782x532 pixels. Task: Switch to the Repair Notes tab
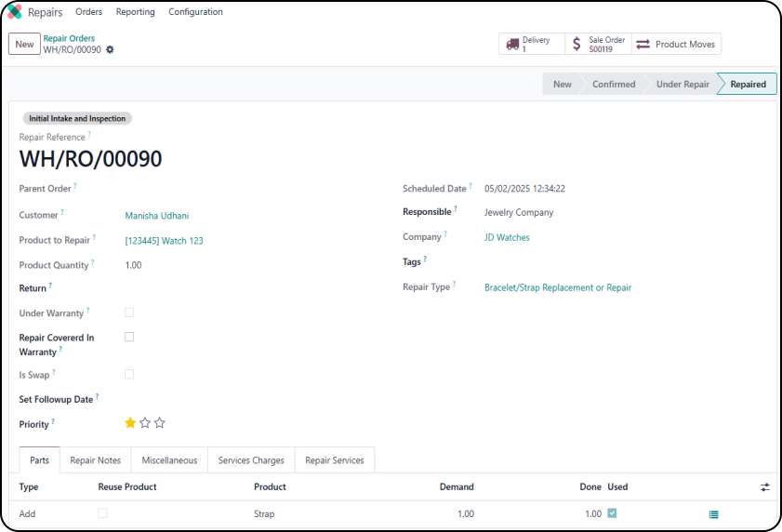coord(95,460)
